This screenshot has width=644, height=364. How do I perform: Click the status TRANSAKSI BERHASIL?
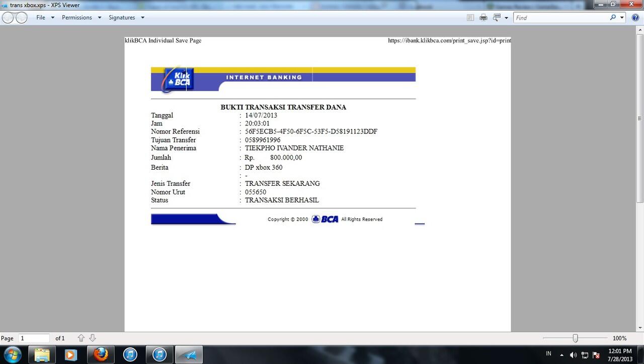pos(282,200)
